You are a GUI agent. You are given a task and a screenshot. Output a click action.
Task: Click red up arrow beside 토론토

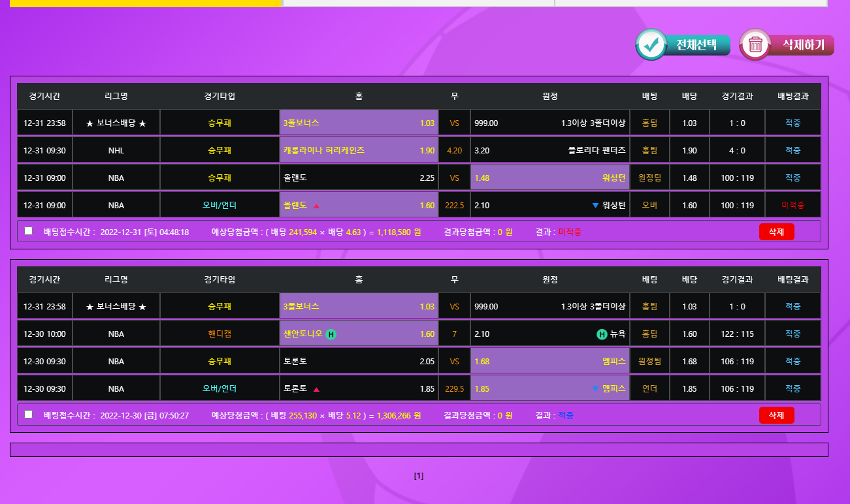pyautogui.click(x=316, y=389)
